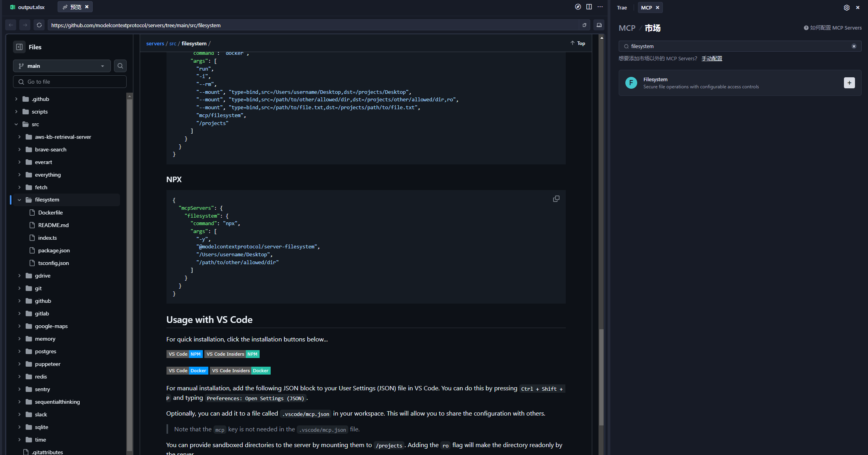
Task: Go forward in the preview browser
Action: click(x=25, y=25)
